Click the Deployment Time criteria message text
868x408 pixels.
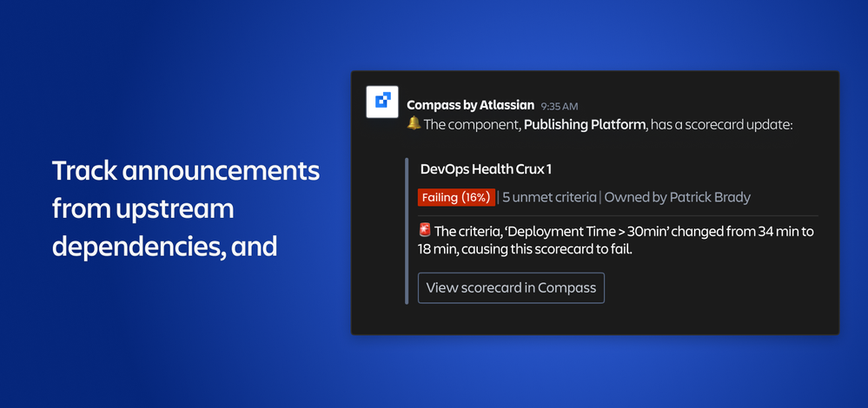click(x=616, y=240)
